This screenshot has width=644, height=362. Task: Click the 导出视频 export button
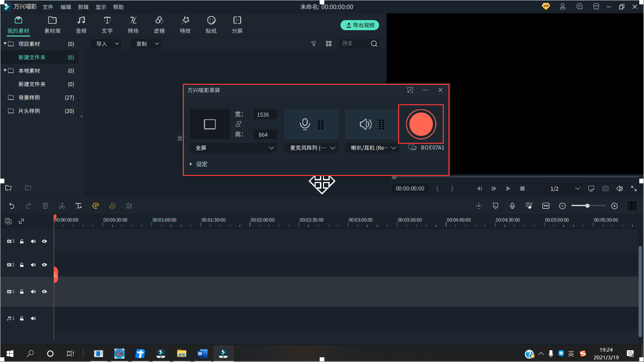click(360, 25)
